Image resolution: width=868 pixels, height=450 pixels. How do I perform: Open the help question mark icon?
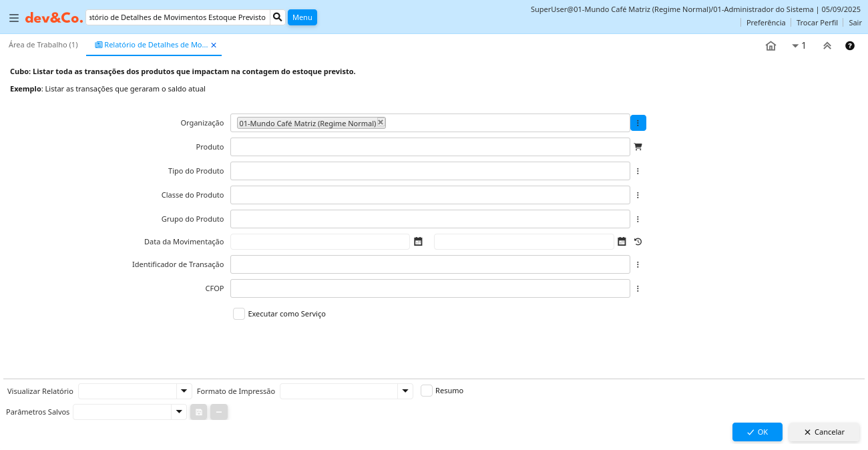click(x=849, y=45)
